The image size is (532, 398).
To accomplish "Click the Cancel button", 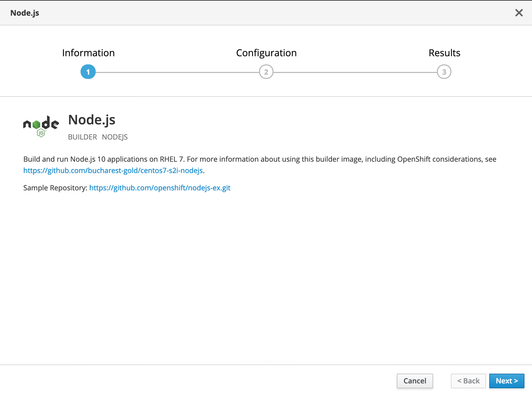I will [415, 381].
